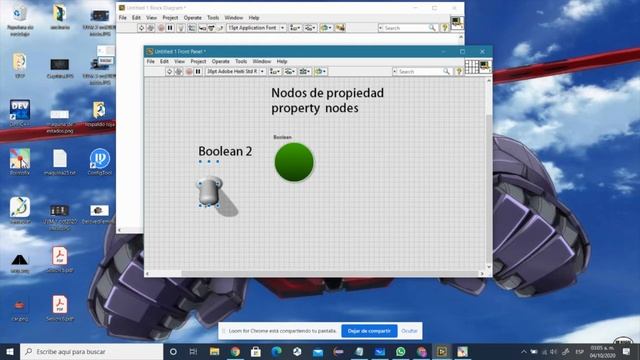
Task: Click the Ocultar link
Action: tap(409, 331)
